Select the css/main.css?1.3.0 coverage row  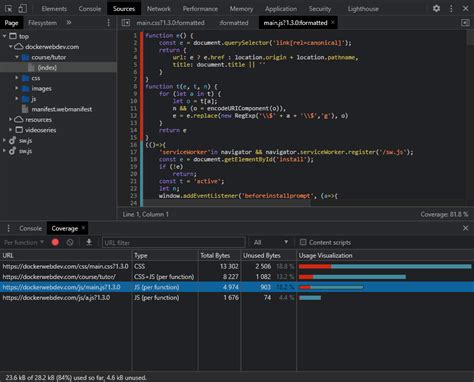237,266
